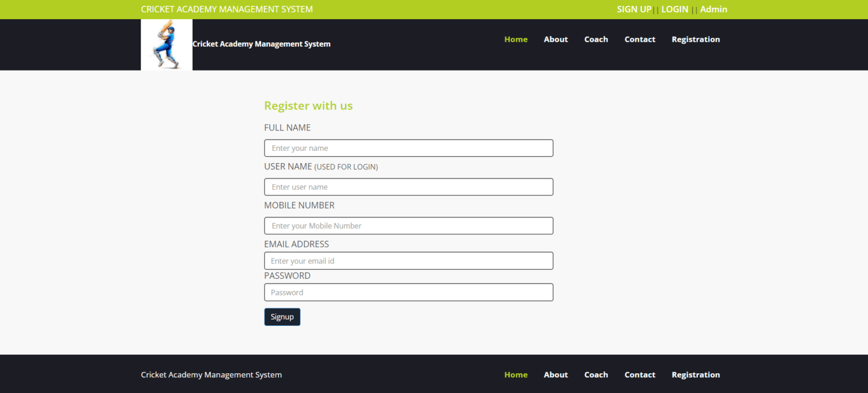Open the Admin link at top right
Screen dimensions: 868x393
(x=713, y=9)
